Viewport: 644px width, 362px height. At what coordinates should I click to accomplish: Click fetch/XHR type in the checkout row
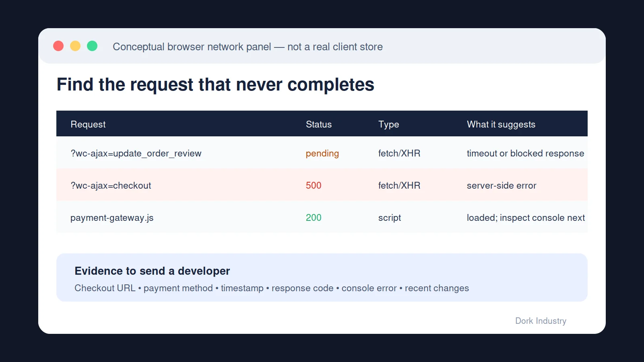click(x=399, y=185)
